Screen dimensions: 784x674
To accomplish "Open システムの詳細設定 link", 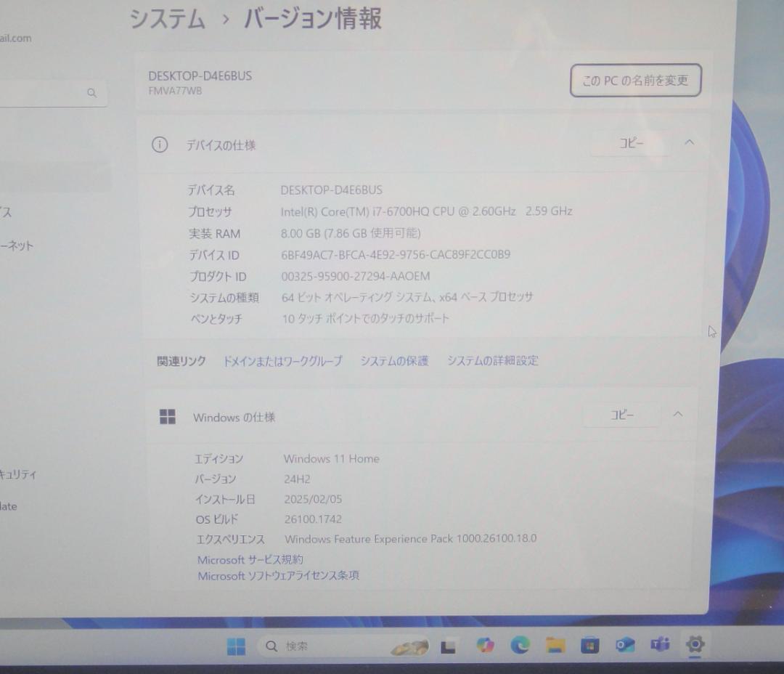I will [x=494, y=360].
